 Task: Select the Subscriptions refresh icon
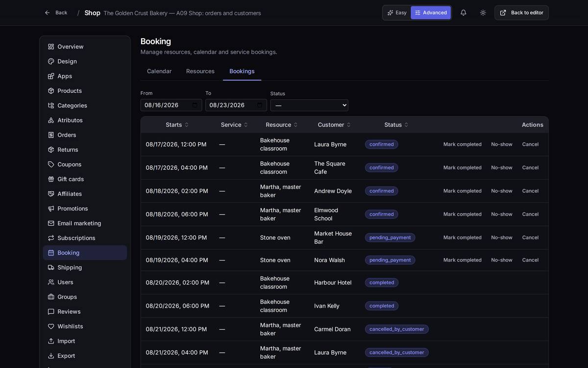51,238
